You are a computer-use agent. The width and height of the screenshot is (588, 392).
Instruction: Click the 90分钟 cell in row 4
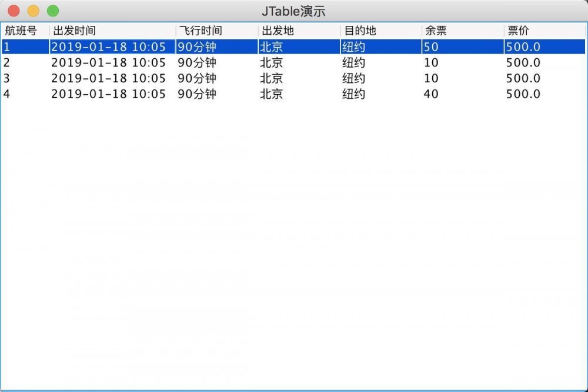(195, 94)
